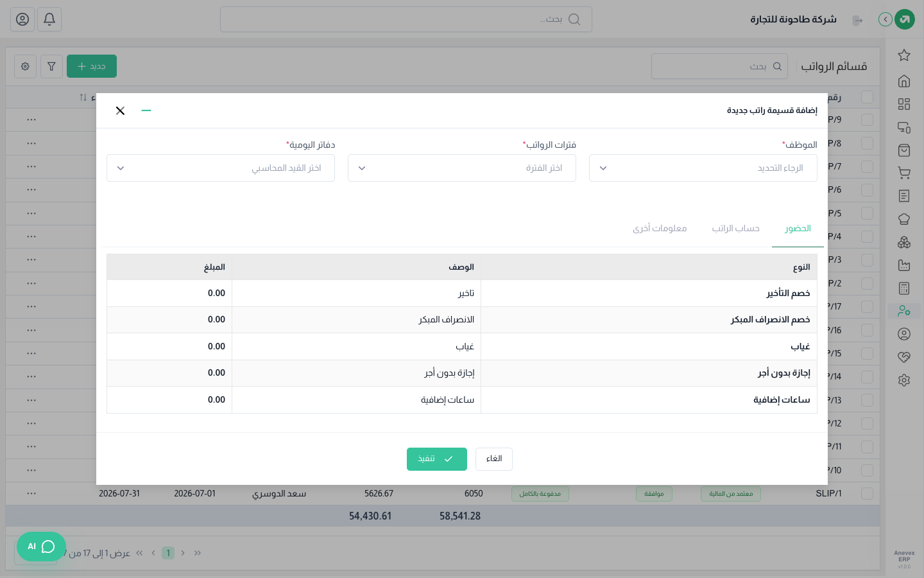Open favorites star in the sidebar
Image resolution: width=924 pixels, height=578 pixels.
pos(904,55)
